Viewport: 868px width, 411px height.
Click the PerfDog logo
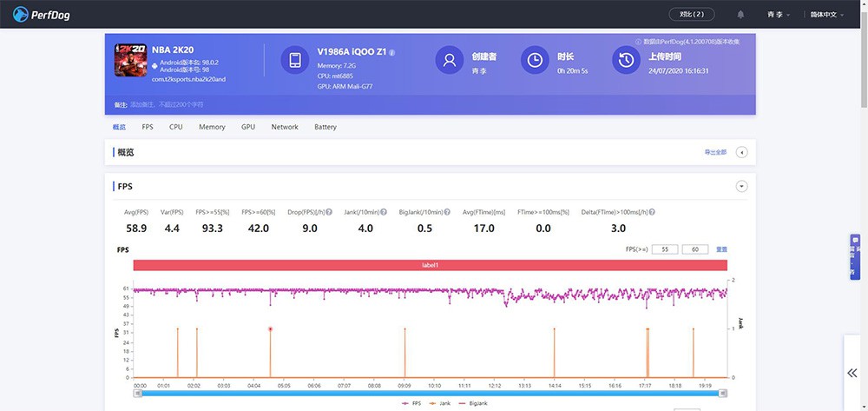coord(42,14)
